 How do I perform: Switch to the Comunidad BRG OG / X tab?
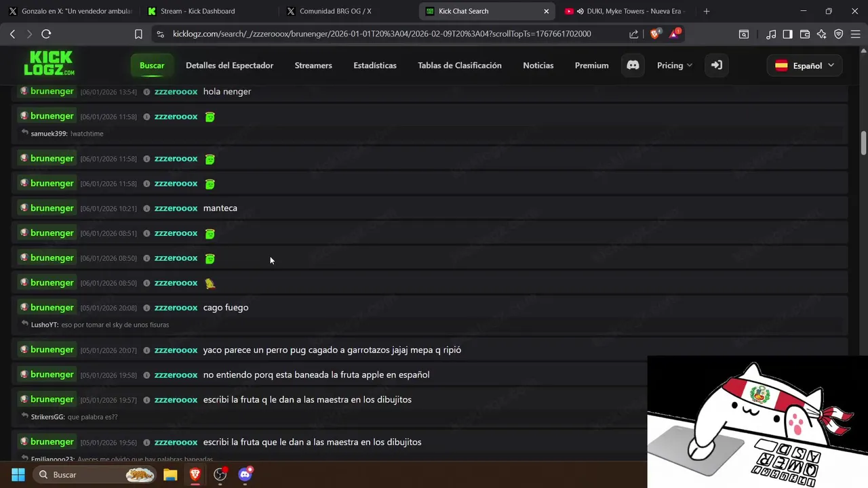[x=346, y=11]
